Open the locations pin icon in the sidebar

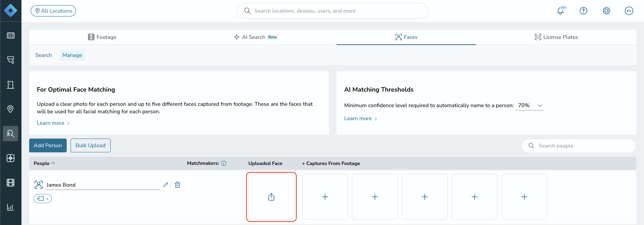[x=11, y=109]
